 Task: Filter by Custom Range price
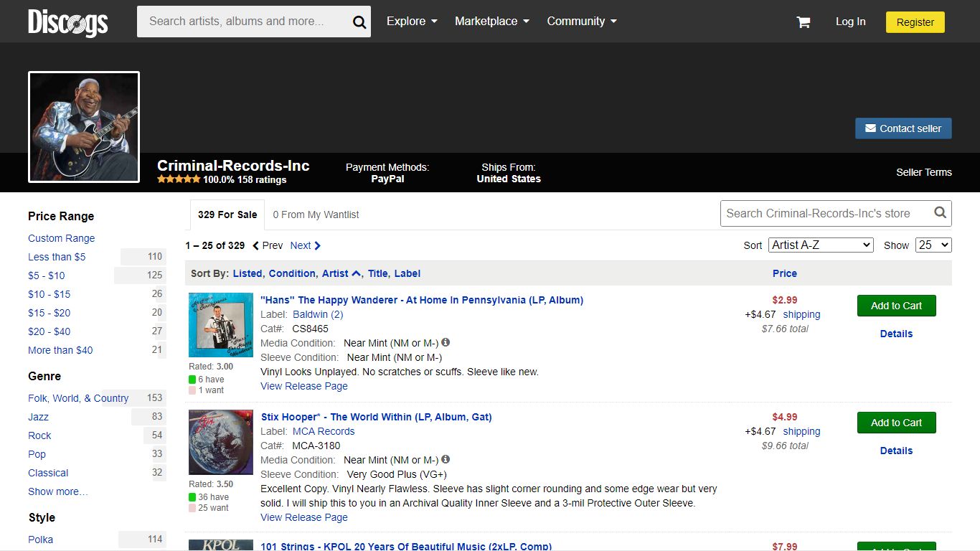coord(62,238)
